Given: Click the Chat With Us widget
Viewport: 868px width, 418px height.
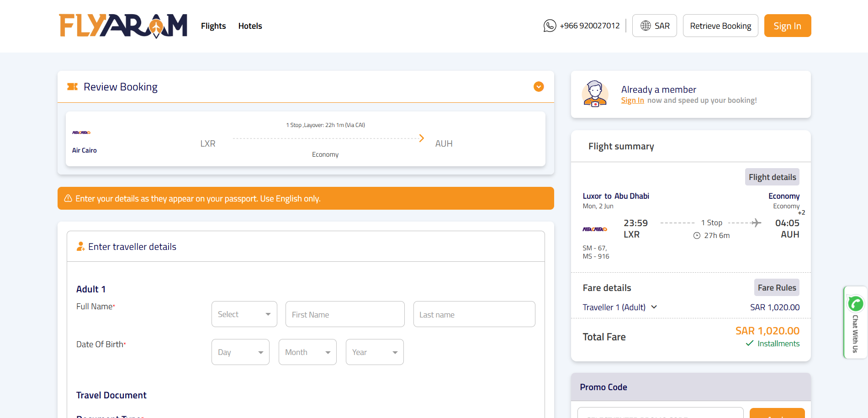Looking at the screenshot, I should [855, 323].
